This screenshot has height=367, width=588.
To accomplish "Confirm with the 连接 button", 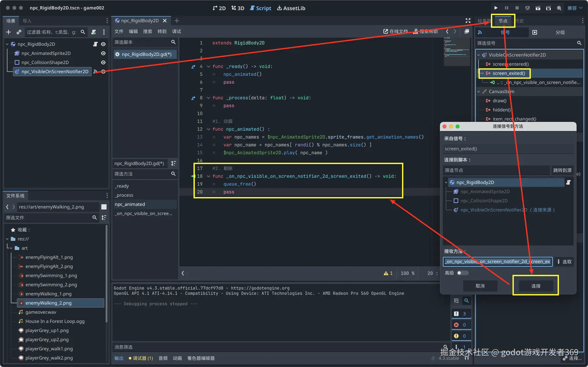I will [536, 286].
